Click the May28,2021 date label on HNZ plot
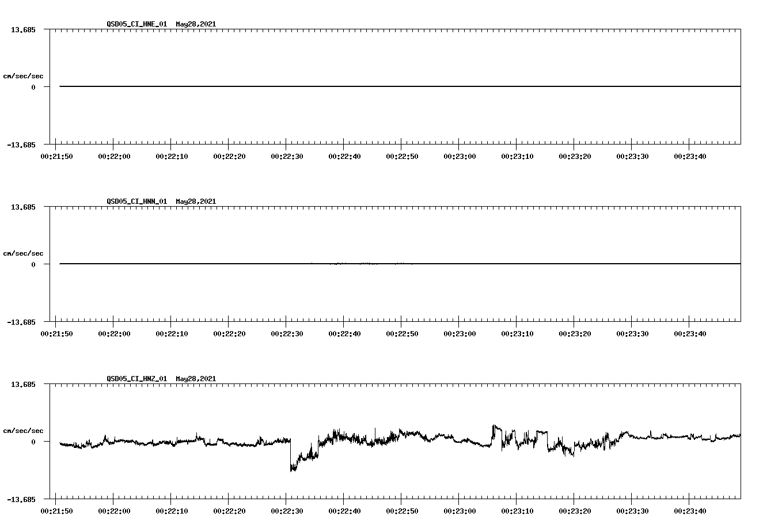Image resolution: width=782 pixels, height=532 pixels. tap(195, 378)
